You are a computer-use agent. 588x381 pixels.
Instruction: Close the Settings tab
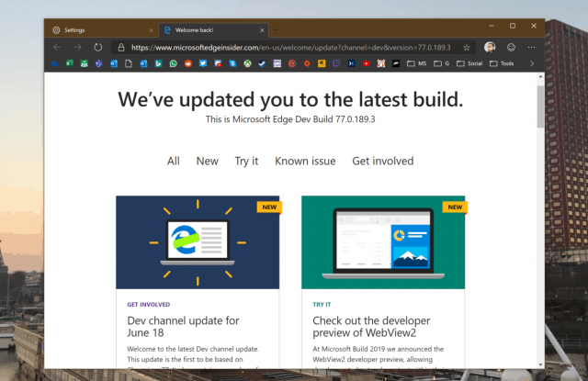click(151, 30)
